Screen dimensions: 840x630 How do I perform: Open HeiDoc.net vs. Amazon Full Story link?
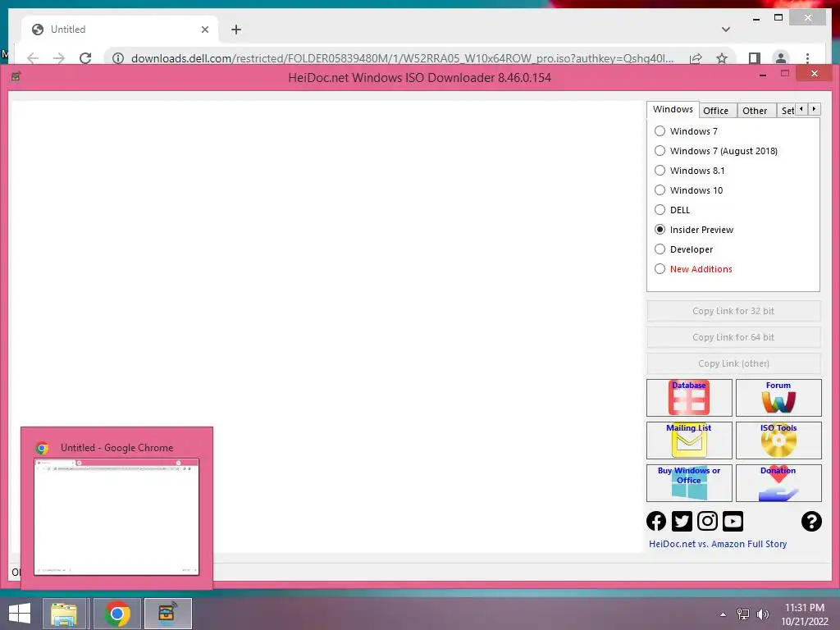718,544
